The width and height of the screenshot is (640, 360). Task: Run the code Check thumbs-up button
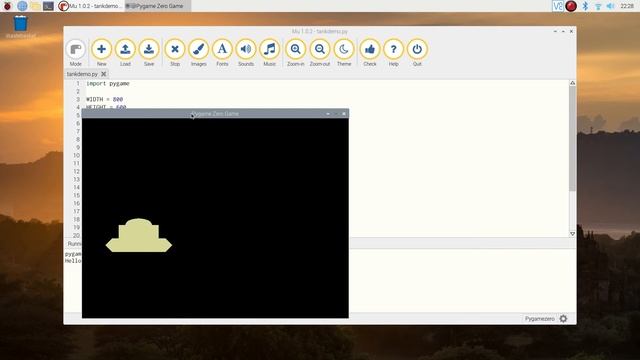[370, 53]
